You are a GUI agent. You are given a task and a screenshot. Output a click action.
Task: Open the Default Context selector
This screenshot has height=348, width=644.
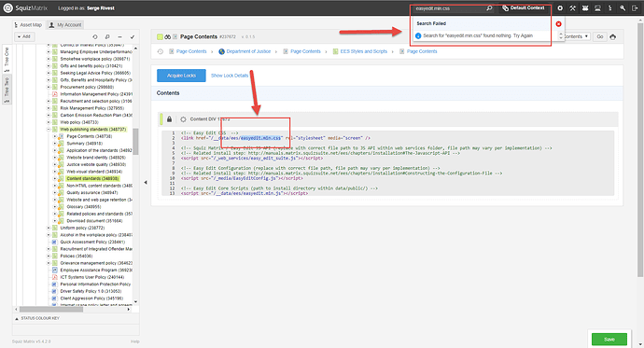click(524, 7)
